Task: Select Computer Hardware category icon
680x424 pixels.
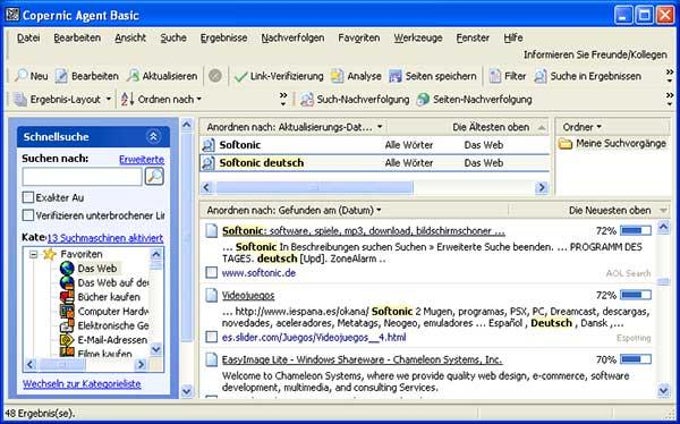Action: click(x=67, y=311)
